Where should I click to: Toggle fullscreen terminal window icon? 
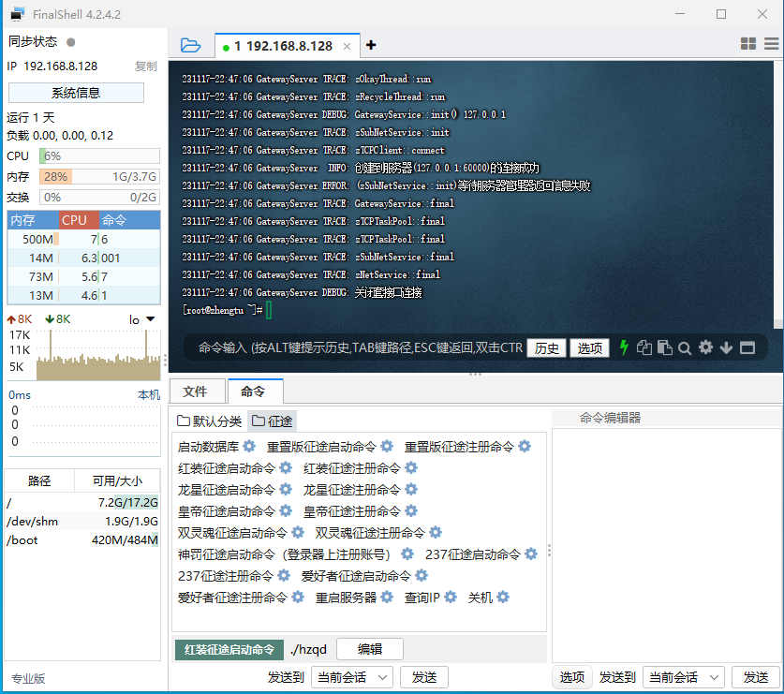click(x=747, y=347)
